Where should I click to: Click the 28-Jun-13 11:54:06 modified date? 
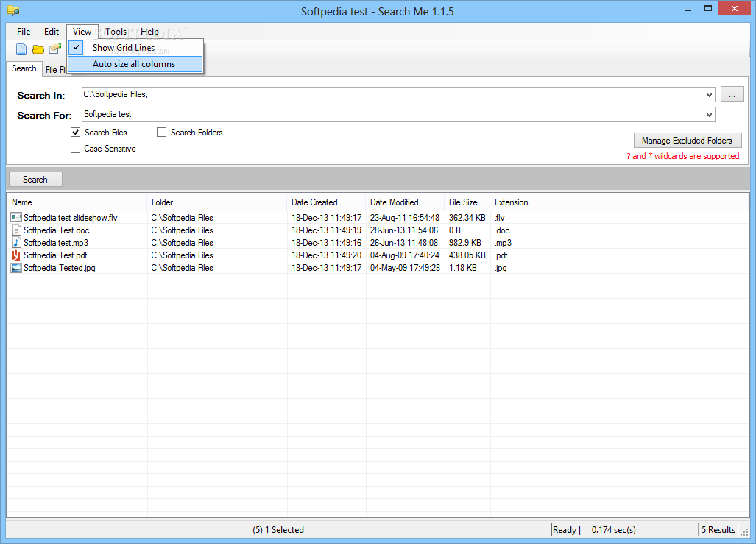click(x=404, y=230)
